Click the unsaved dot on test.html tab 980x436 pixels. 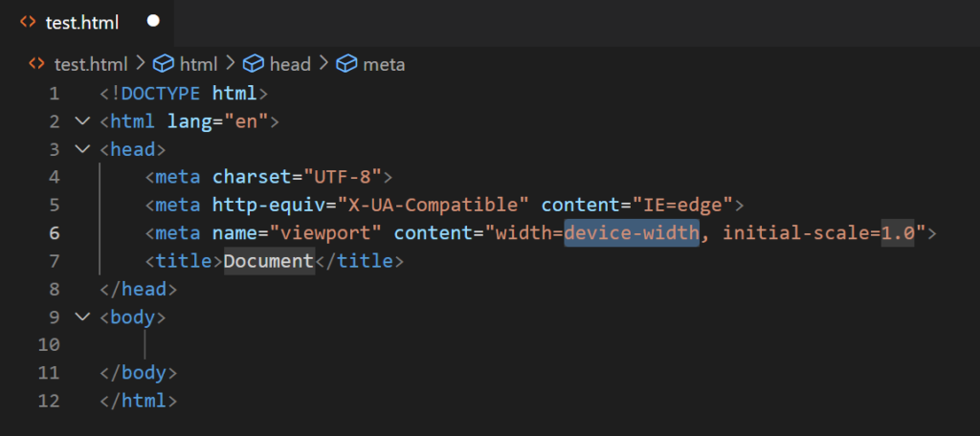coord(153,21)
